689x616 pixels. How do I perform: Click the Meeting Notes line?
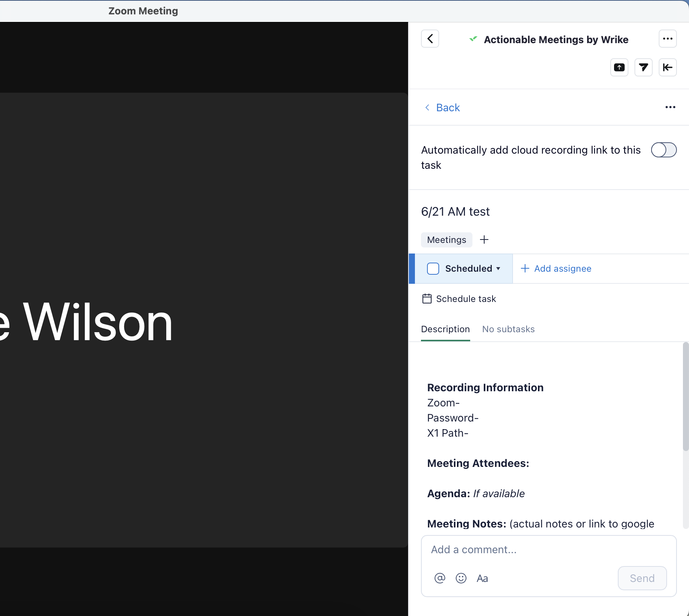coord(541,524)
